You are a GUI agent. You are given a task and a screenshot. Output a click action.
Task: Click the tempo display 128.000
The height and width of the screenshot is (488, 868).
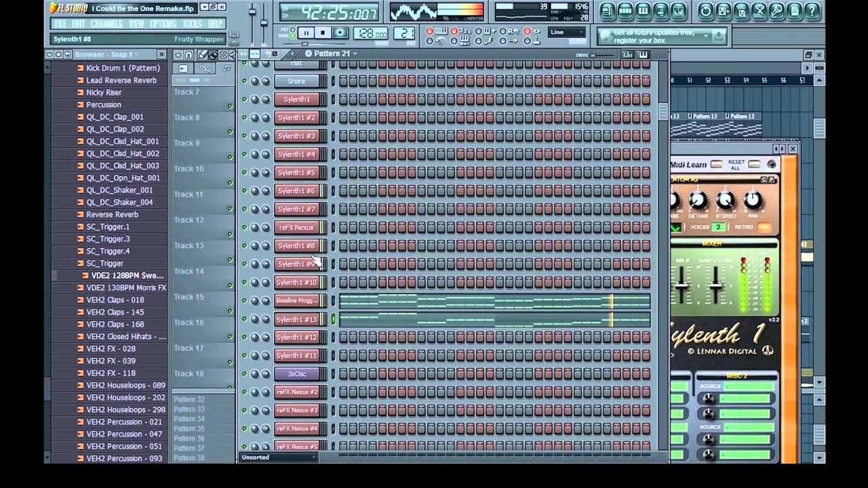[370, 33]
